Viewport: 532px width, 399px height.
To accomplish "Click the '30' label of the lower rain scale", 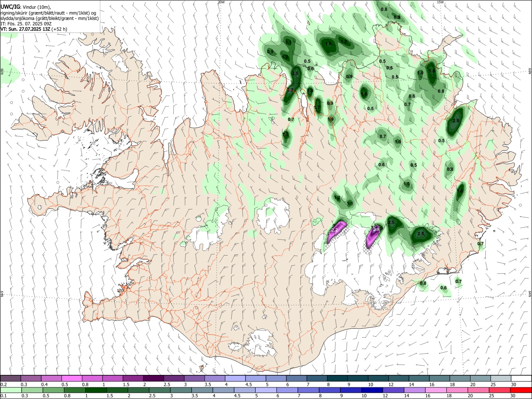I will [512, 396].
